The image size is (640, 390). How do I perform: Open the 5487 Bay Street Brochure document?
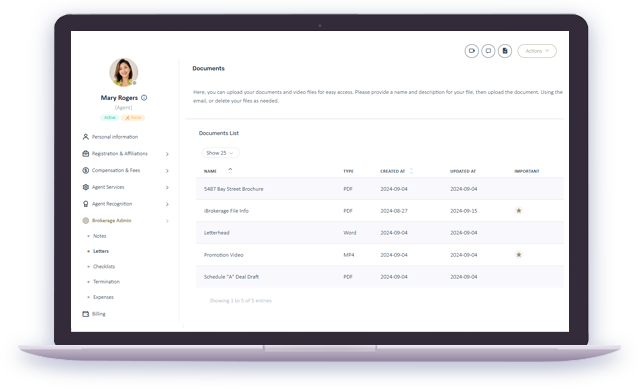[x=233, y=189]
